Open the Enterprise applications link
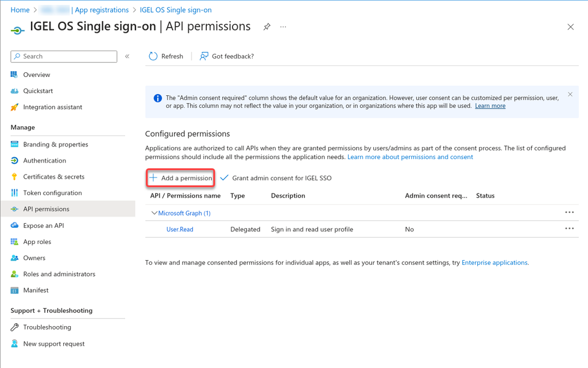 494,262
